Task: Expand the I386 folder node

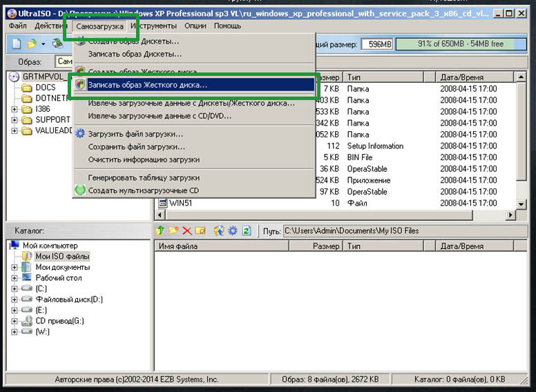Action: point(15,109)
